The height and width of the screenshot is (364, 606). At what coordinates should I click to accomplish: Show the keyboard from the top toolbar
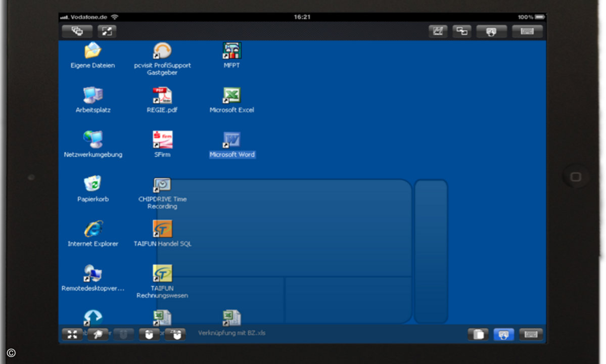[x=527, y=31]
